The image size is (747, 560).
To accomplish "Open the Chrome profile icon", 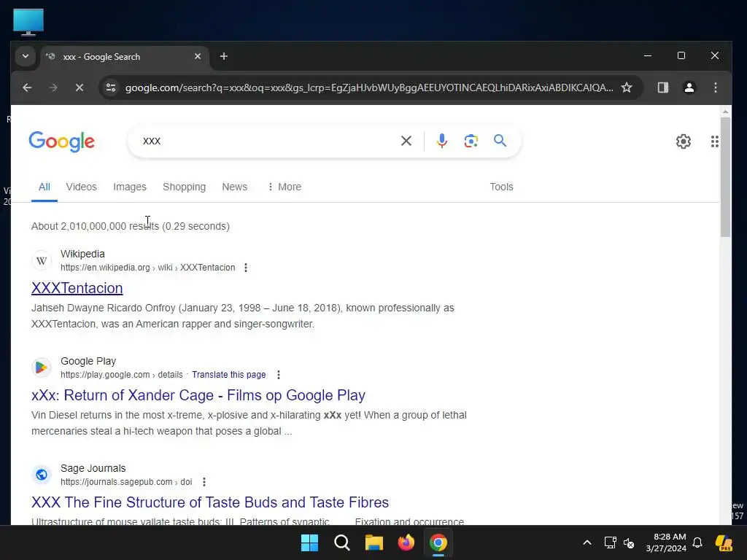I will tap(689, 87).
